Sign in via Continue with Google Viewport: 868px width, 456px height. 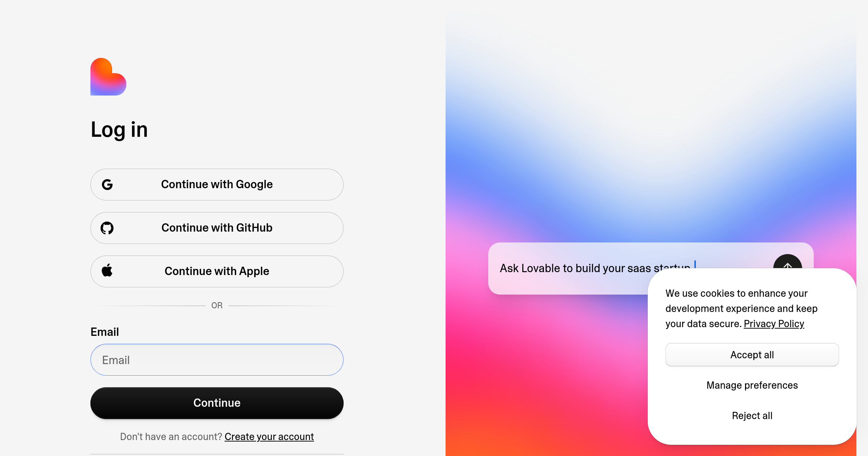coord(217,185)
